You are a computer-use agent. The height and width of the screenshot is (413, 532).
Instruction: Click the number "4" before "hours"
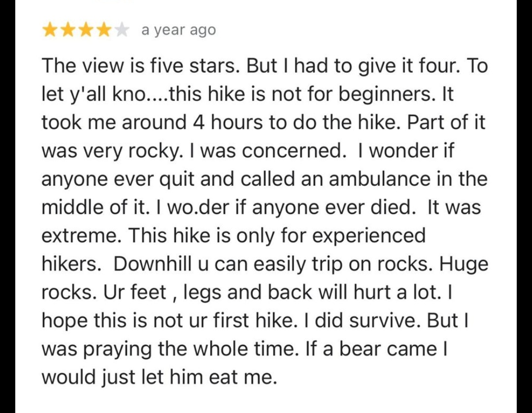pos(199,122)
